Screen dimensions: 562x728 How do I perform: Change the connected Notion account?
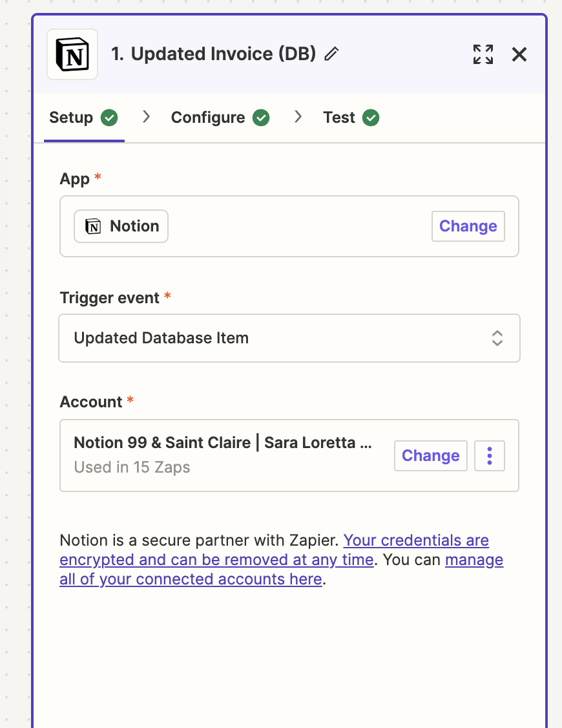point(431,456)
